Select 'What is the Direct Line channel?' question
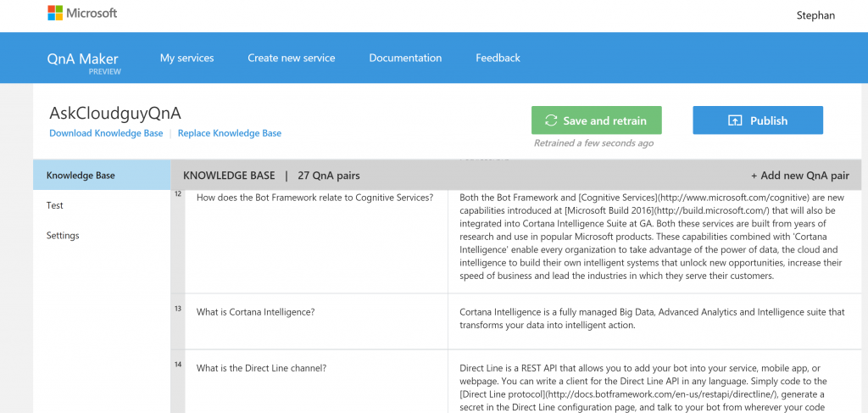The height and width of the screenshot is (413, 868). [261, 367]
